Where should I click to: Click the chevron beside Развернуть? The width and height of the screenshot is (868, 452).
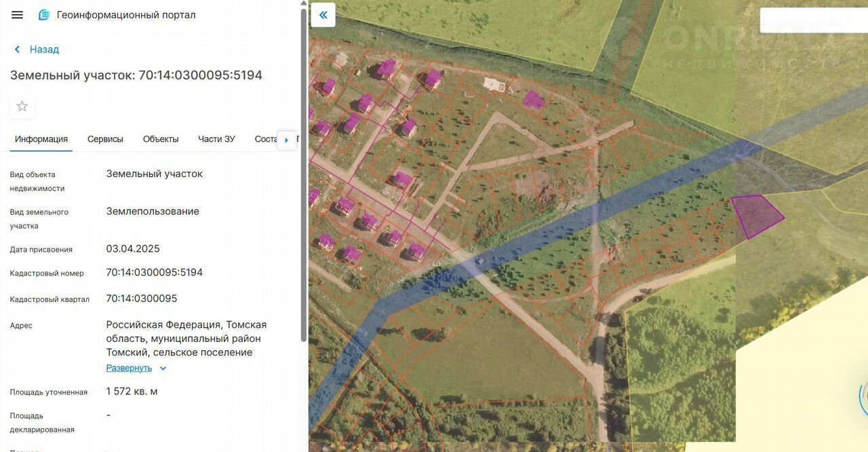[163, 369]
